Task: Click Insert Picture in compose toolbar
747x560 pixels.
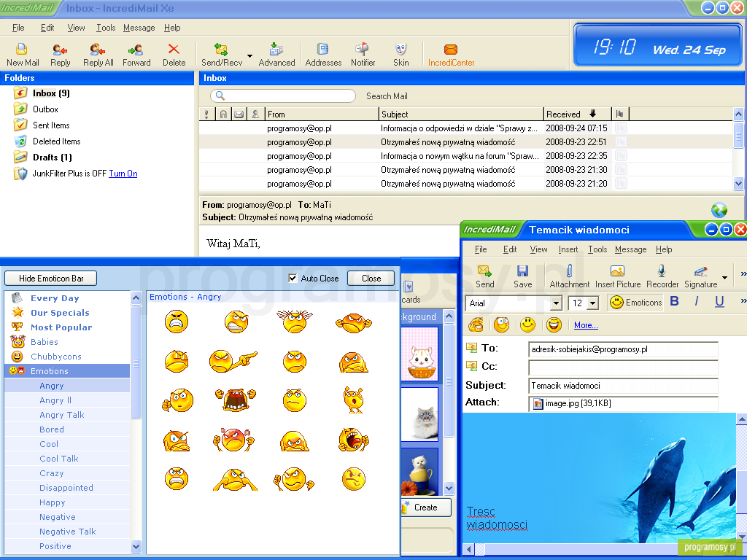Action: click(x=618, y=276)
